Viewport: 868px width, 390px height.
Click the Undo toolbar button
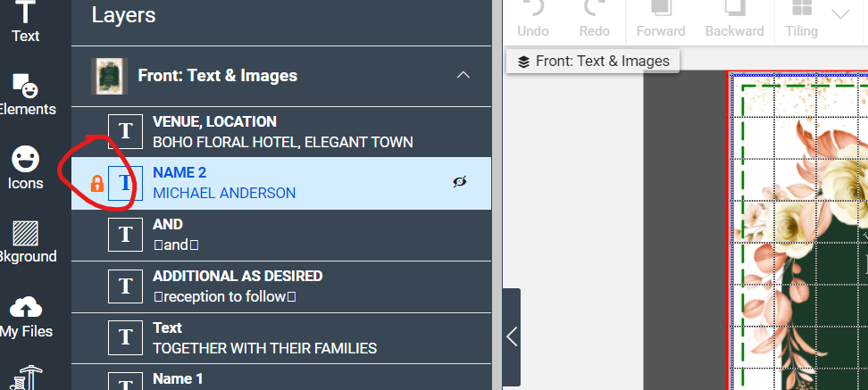point(533,20)
